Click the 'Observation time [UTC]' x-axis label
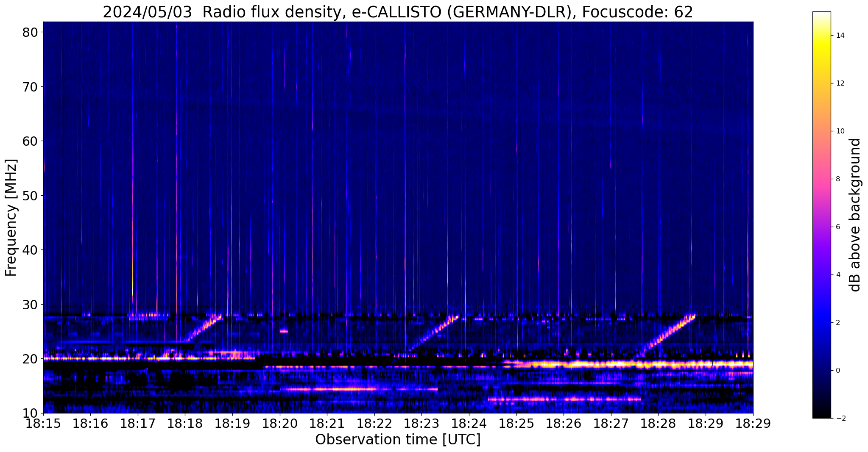This screenshot has height=452, width=868. [x=398, y=439]
